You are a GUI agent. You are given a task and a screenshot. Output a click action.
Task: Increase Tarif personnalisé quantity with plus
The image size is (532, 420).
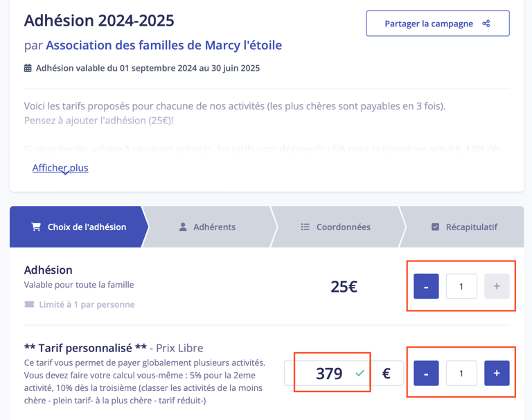tap(497, 373)
